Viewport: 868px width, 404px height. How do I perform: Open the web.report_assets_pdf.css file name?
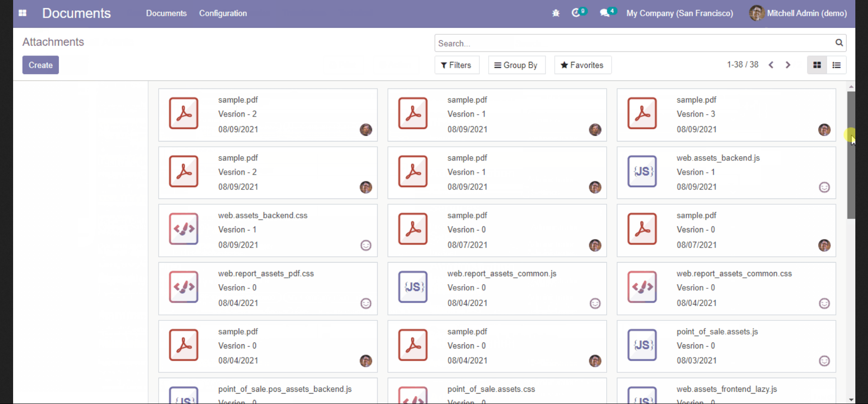point(266,273)
